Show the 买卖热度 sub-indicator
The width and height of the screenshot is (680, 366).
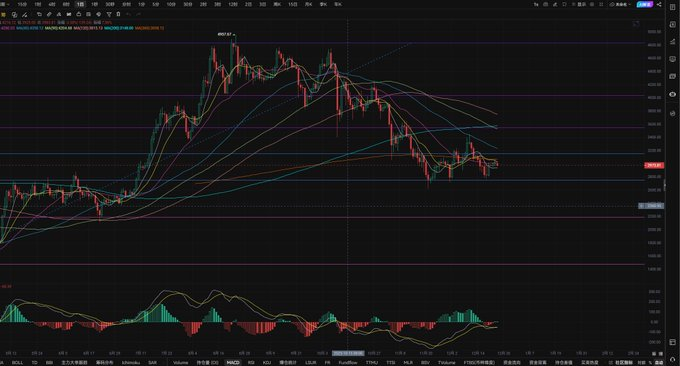[590, 363]
